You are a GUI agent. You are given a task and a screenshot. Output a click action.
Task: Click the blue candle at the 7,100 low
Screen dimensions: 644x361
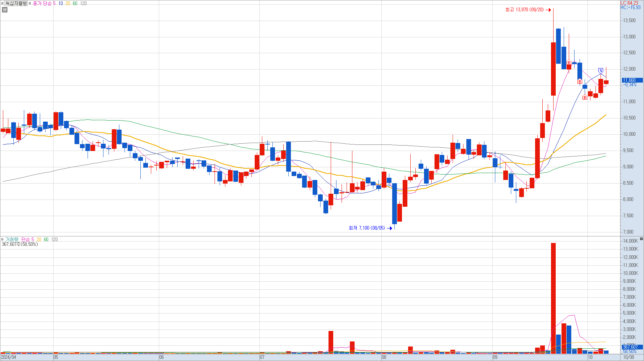(x=394, y=203)
